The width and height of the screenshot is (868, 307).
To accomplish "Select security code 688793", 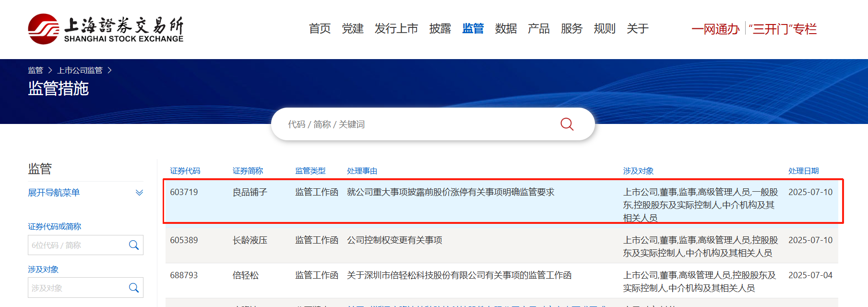I will 184,275.
